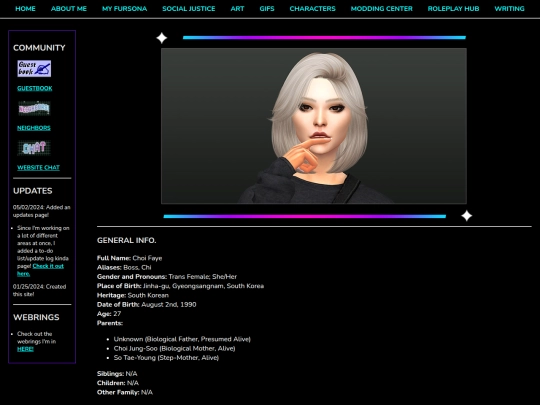Click the 'Siblings: N/A' line
Screen dimensions: 540x405
point(117,374)
